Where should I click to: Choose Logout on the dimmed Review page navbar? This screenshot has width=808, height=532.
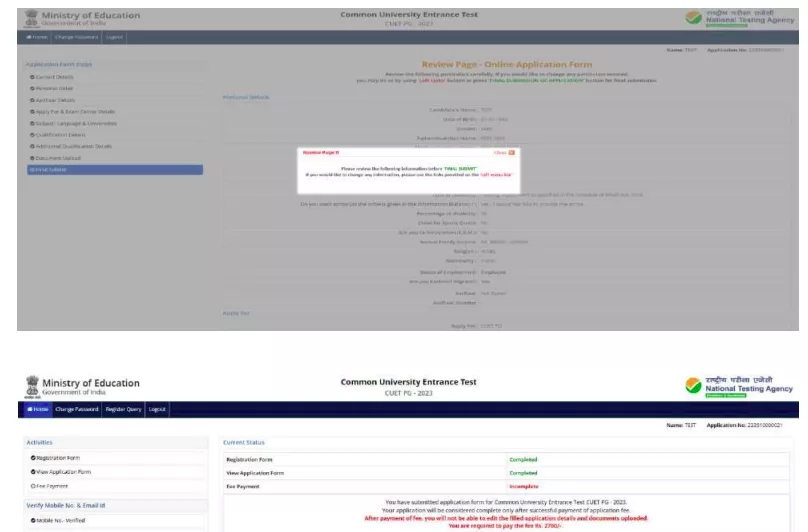pos(114,37)
